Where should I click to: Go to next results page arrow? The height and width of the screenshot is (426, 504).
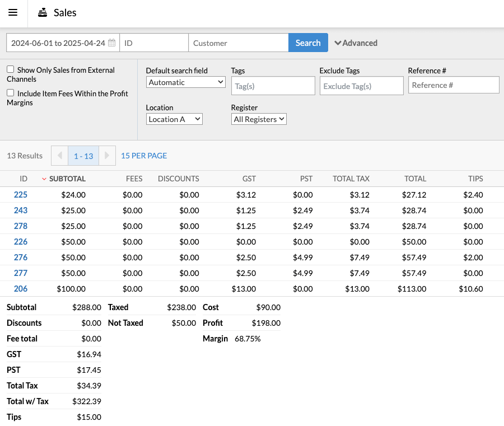point(107,156)
